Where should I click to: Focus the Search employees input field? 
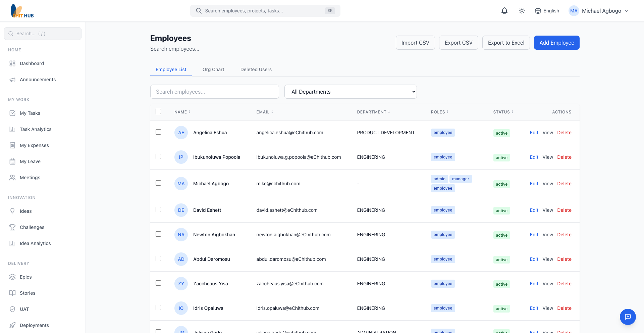214,92
